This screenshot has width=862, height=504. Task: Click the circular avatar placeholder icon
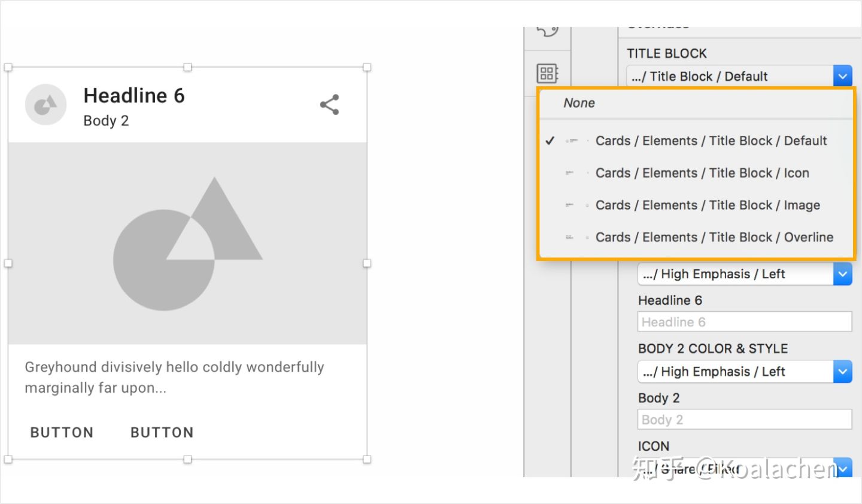(45, 105)
